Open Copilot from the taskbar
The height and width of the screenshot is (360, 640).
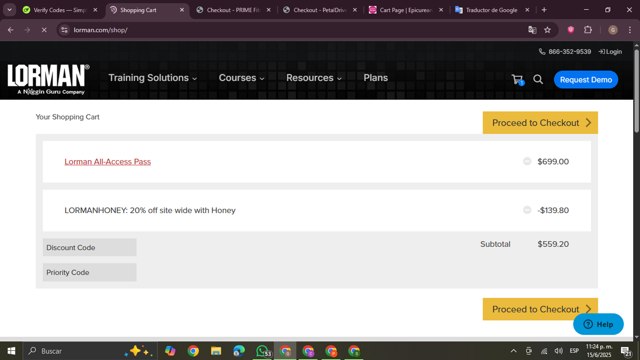coord(170,351)
